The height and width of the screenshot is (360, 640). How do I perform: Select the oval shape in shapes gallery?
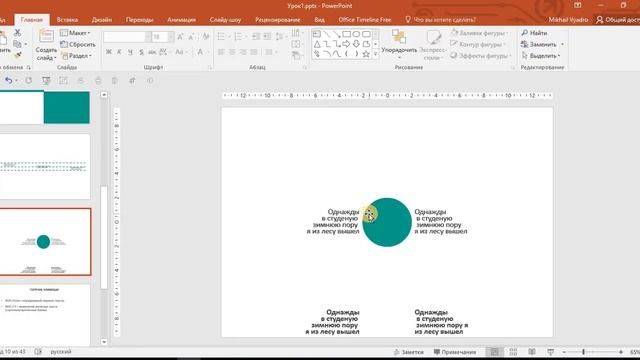356,34
